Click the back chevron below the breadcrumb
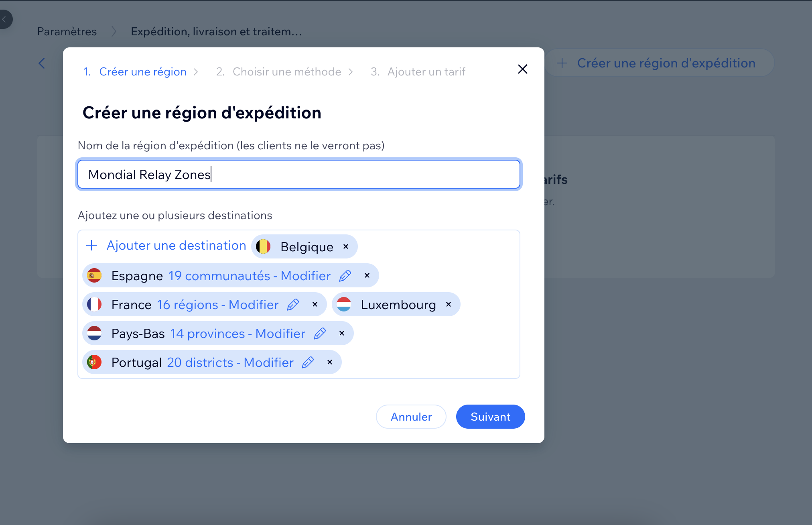Image resolution: width=812 pixels, height=525 pixels. [42, 63]
